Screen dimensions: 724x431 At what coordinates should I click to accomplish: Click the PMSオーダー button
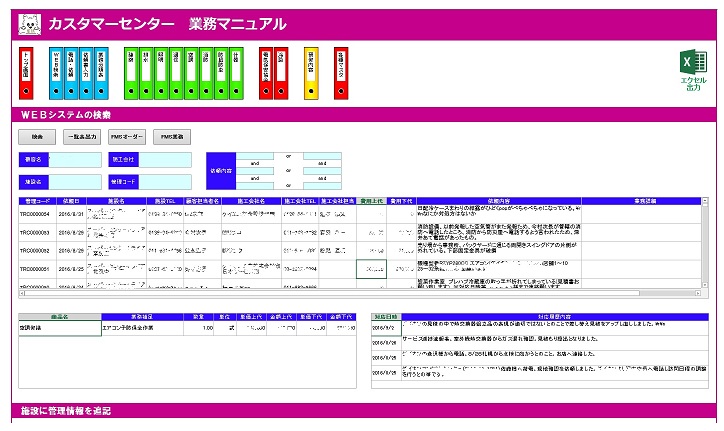tap(128, 136)
